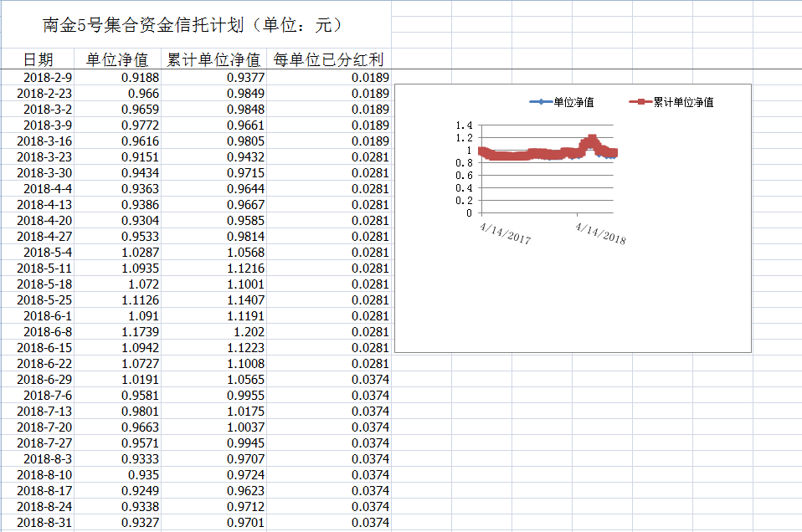Viewport: 802px width, 532px height.
Task: Select the title cell 南金5号集合资金信托计划
Action: point(197,24)
